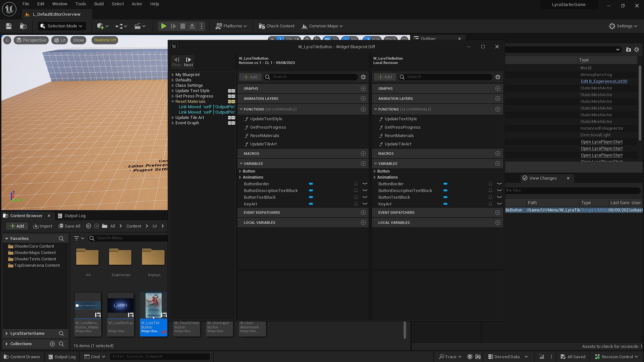Collapse the FUNCTIONS section in the diff panel
644x362 pixels.
click(241, 109)
